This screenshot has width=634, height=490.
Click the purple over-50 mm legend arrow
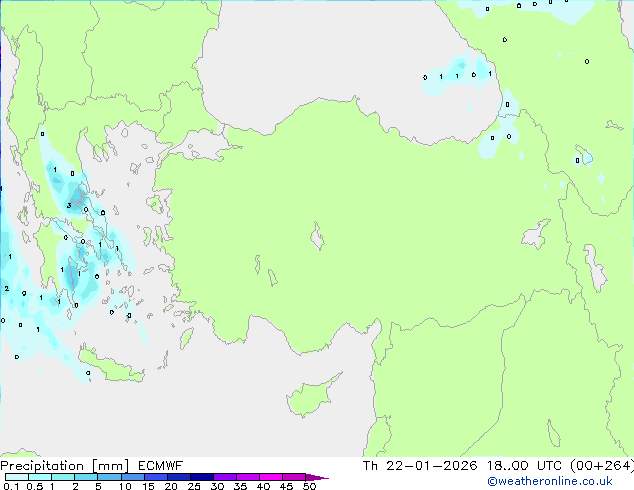(317, 477)
